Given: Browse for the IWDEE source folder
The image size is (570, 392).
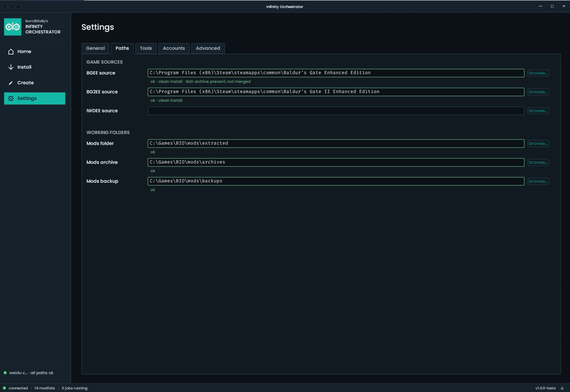Looking at the screenshot, I should coord(538,111).
